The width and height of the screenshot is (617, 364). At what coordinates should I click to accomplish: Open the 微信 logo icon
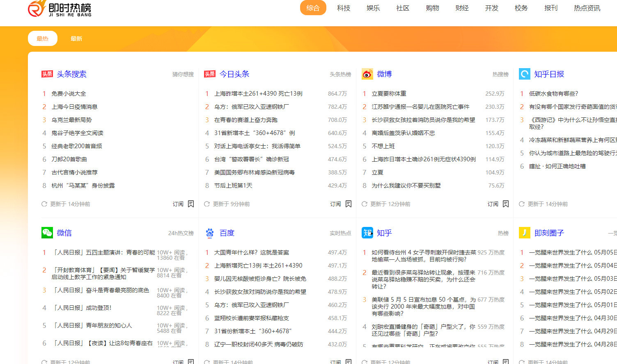pos(47,233)
